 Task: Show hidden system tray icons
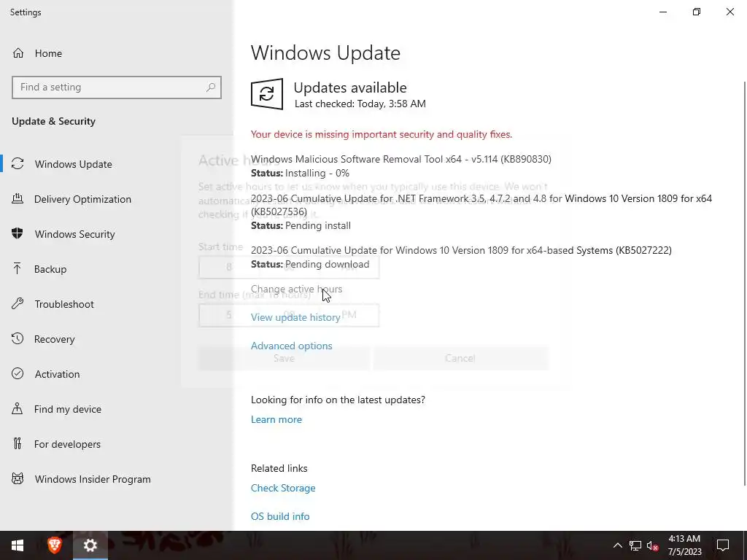(x=617, y=545)
